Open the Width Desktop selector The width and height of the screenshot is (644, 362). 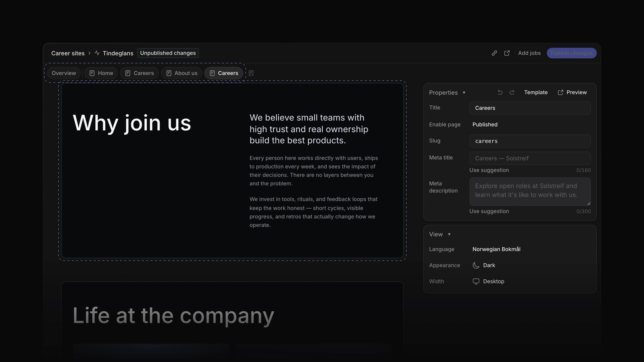tap(488, 281)
